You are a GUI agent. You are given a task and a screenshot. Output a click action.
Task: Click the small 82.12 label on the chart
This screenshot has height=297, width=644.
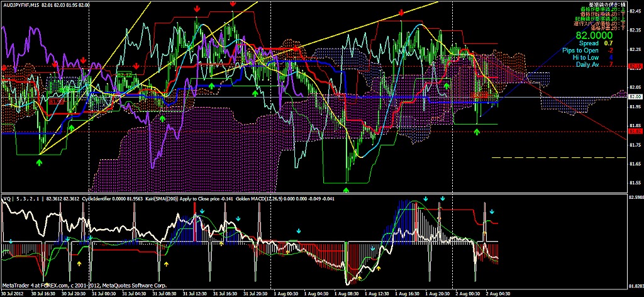tap(124, 74)
